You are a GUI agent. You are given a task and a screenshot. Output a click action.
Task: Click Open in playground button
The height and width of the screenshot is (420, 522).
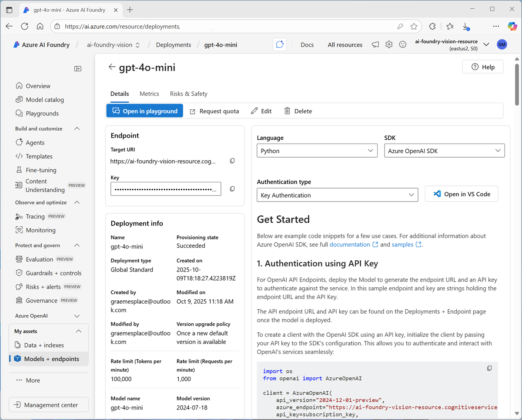click(x=145, y=111)
